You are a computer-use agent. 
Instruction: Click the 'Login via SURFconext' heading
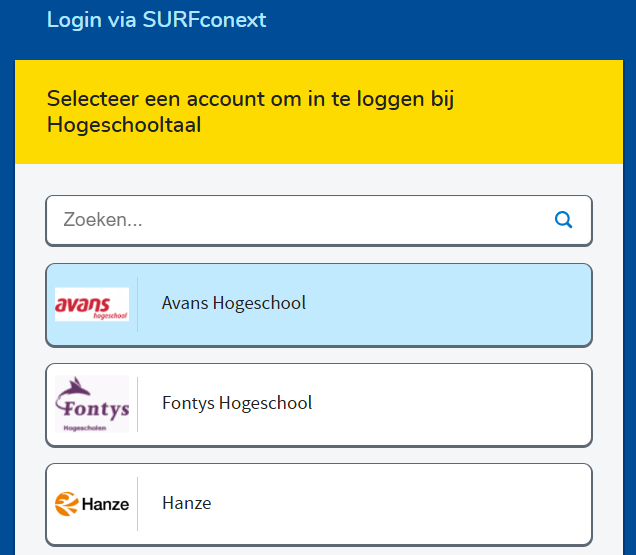[x=157, y=19]
